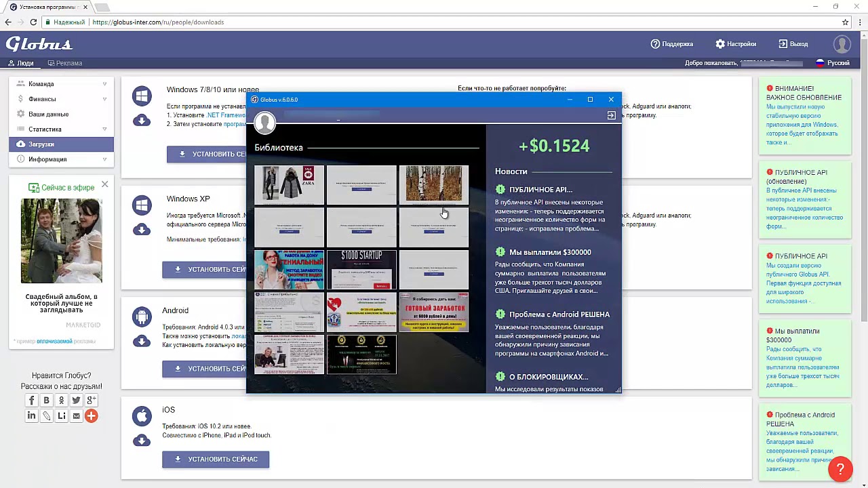Open 'Мы выплатили $300000' news in app
868x488 pixels.
[x=550, y=252]
